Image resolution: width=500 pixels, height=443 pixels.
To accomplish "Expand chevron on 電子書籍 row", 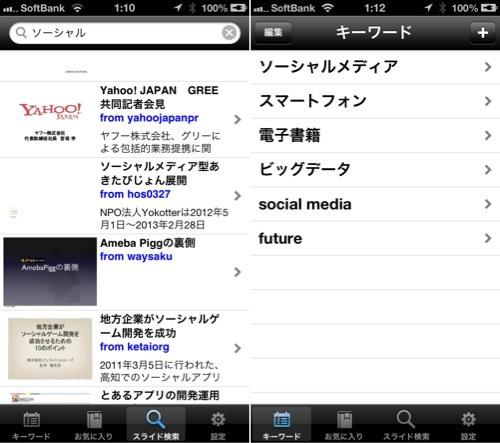I will click(488, 136).
